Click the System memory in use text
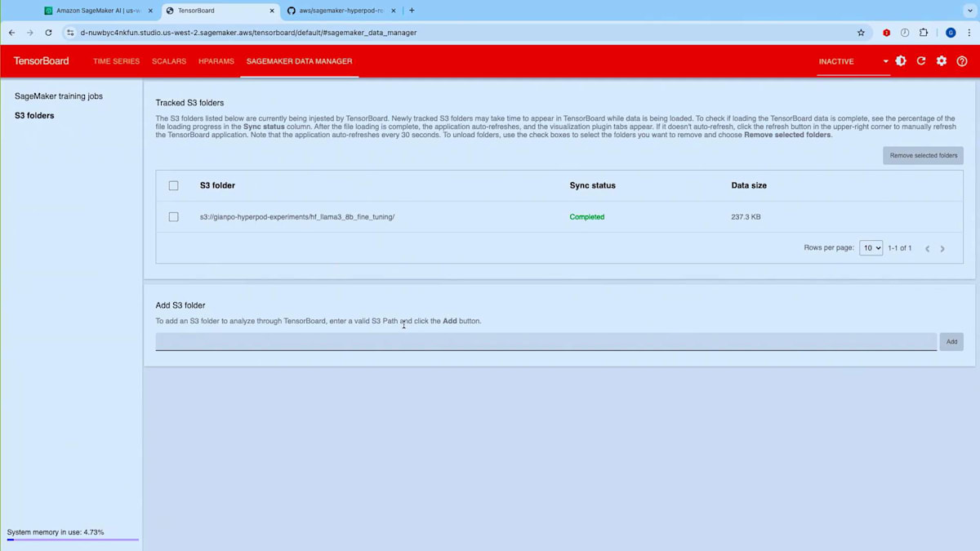 coord(56,532)
